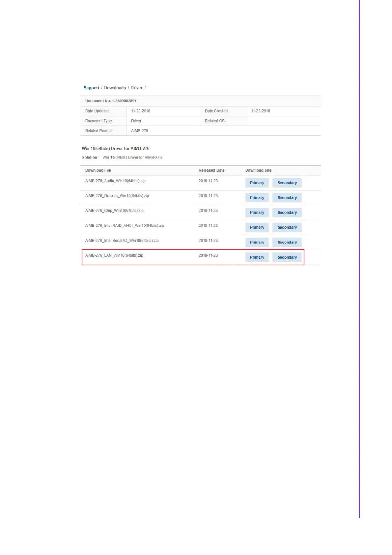Viewport: 392px width, 555px height.
Task: Select AIMB-276_Intel Serial IO_Win10(64bits).zip text
Action: [122, 241]
